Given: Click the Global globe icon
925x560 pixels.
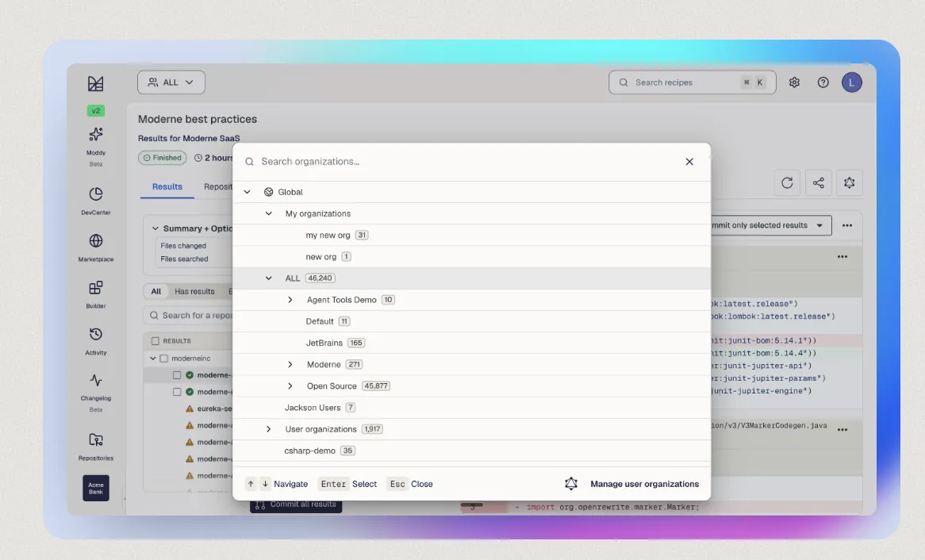Looking at the screenshot, I should click(268, 192).
